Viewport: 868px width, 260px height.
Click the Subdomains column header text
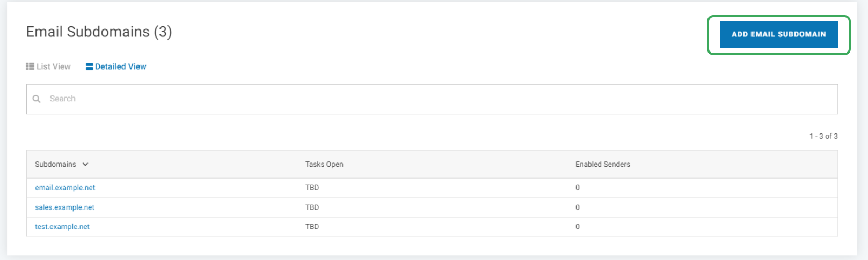click(x=55, y=165)
